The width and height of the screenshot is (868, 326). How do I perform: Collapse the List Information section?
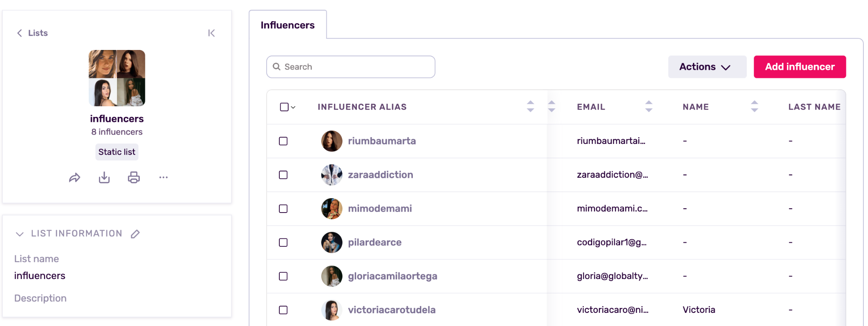(x=19, y=234)
